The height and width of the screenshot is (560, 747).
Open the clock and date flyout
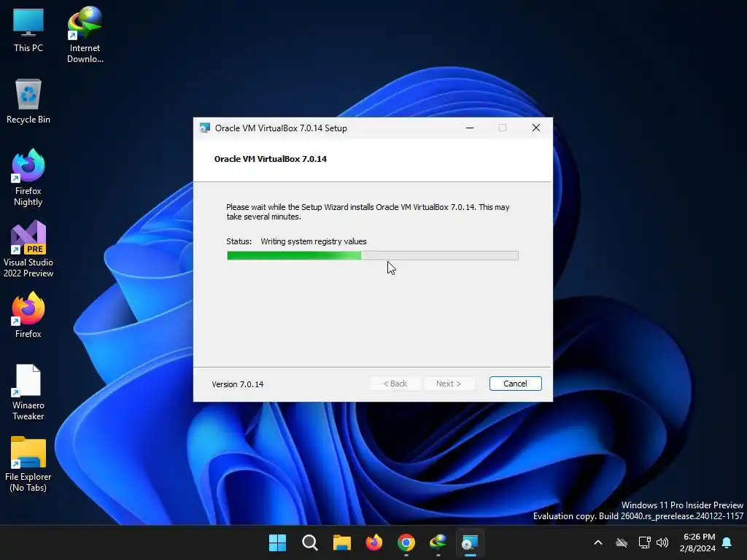(698, 542)
